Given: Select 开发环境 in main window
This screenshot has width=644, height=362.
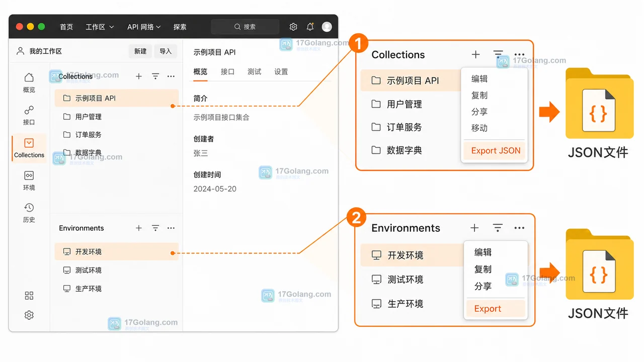Looking at the screenshot, I should (x=117, y=252).
